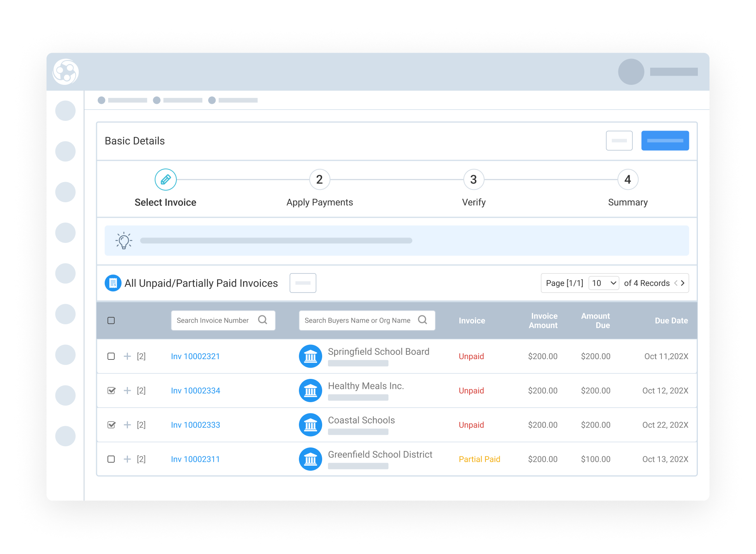Go to the Summary step
This screenshot has width=756, height=554.
(x=627, y=179)
